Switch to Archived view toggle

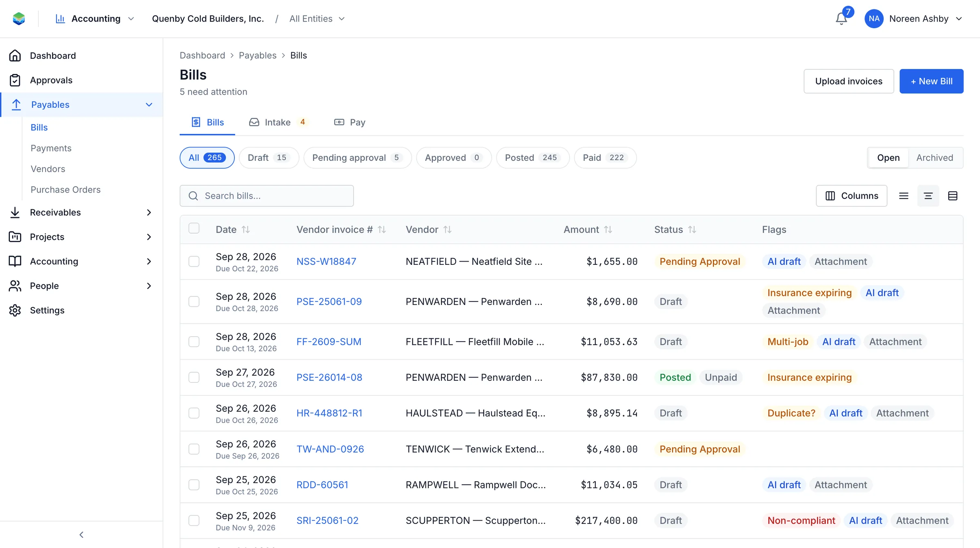935,158
